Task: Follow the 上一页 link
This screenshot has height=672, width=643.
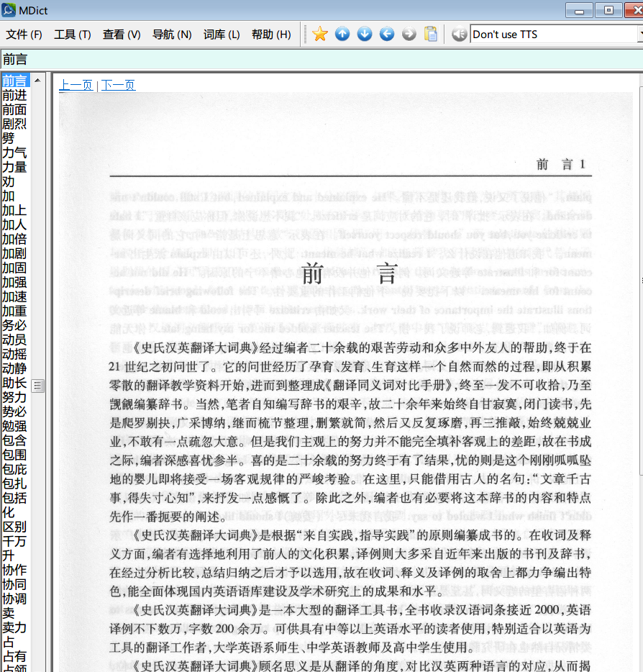Action: pyautogui.click(x=76, y=85)
